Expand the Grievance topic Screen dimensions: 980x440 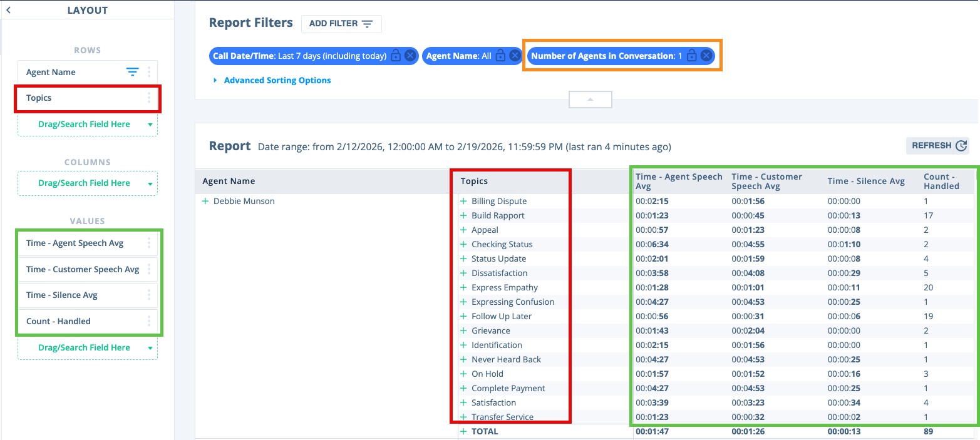click(464, 331)
